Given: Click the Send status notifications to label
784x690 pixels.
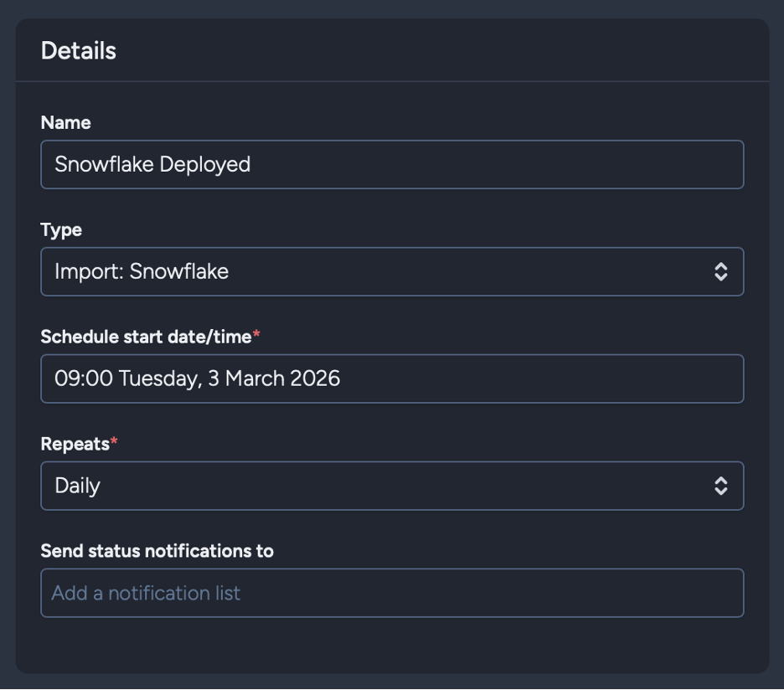Looking at the screenshot, I should [157, 551].
